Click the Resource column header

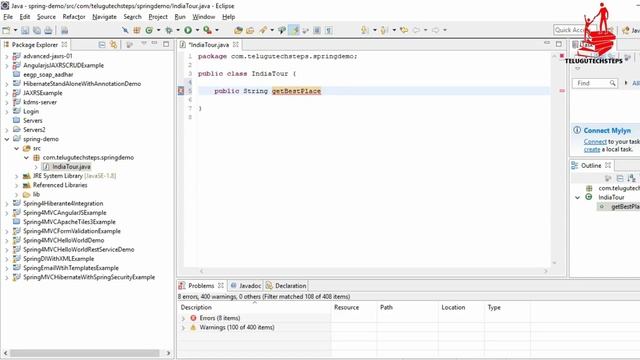(x=353, y=307)
